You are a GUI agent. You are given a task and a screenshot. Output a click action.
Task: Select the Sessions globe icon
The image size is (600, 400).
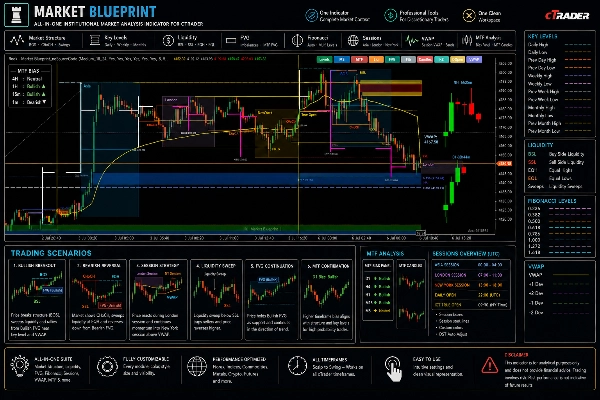click(x=353, y=40)
